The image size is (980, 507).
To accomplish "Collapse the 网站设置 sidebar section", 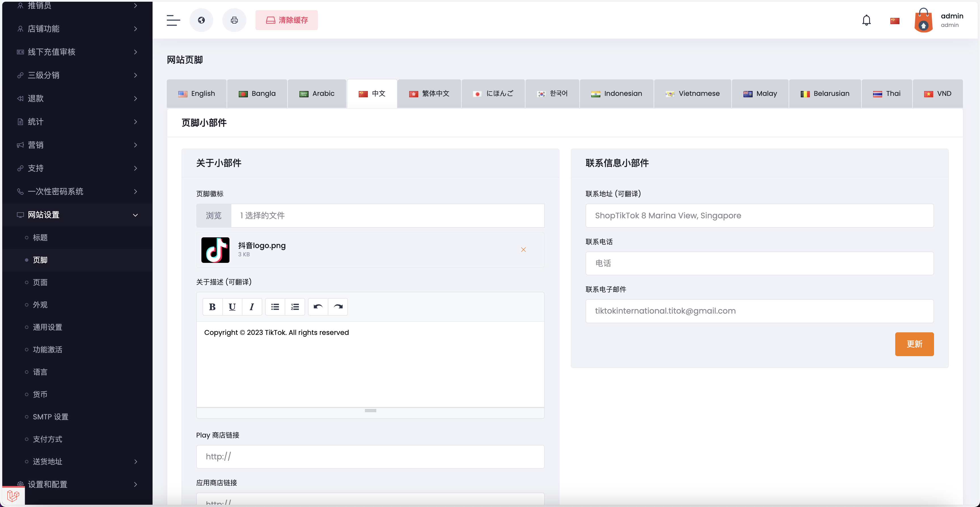I will (x=76, y=215).
